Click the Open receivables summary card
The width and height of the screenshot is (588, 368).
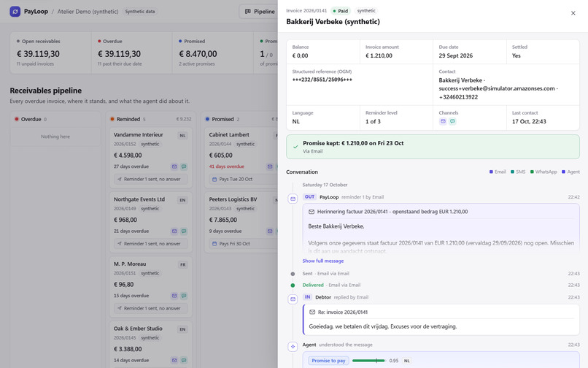coord(50,53)
